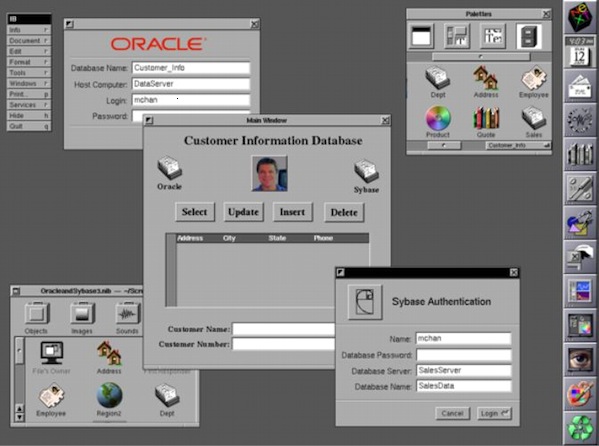The width and height of the screenshot is (599, 446).
Task: Open the Customer_Info popup in Palettes
Action: tap(518, 146)
